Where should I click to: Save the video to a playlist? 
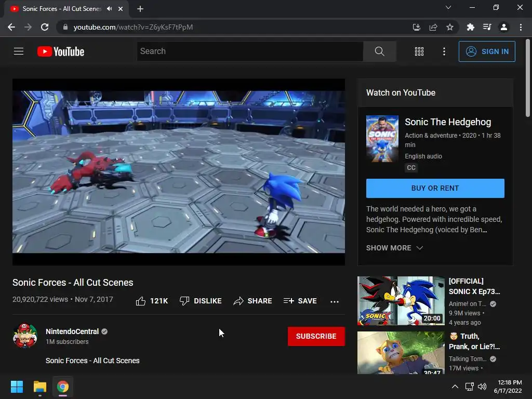[x=300, y=301]
